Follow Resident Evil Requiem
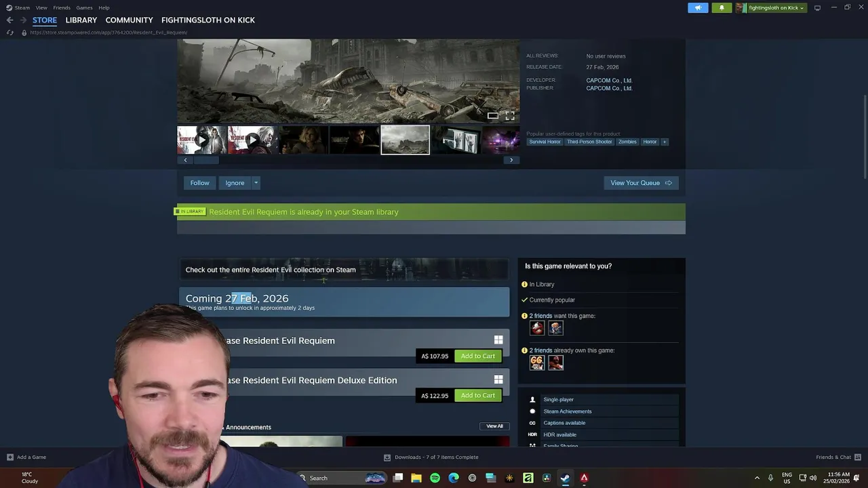This screenshot has width=868, height=488. click(199, 183)
